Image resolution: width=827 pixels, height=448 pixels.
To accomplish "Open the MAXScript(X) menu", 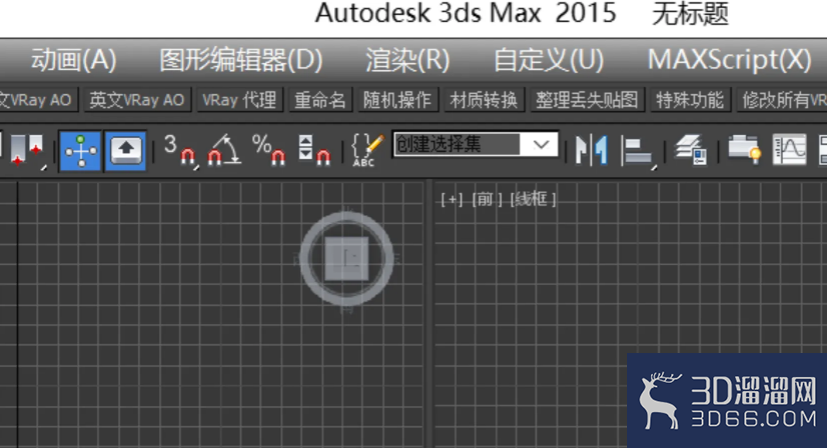I will click(x=729, y=60).
